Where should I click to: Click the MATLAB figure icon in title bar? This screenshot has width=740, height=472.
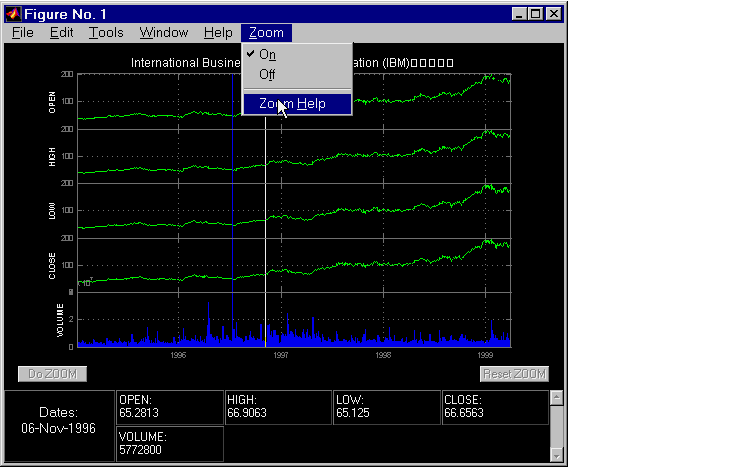(x=13, y=14)
